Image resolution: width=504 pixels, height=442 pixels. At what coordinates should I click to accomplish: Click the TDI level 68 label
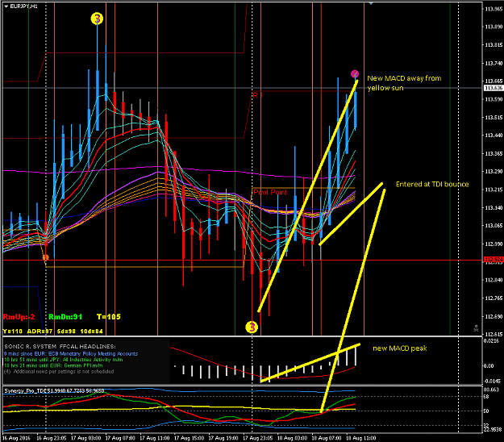tap(486, 397)
